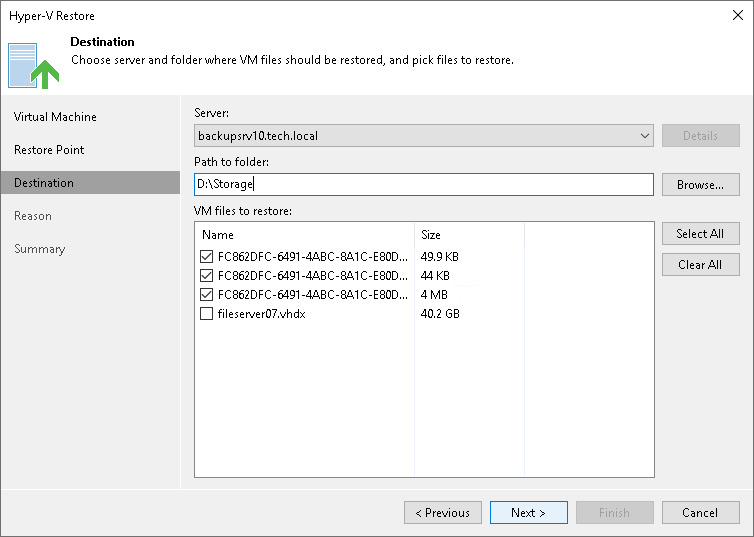Select the fileserver07.vhdx file name
754x537 pixels.
tap(262, 313)
